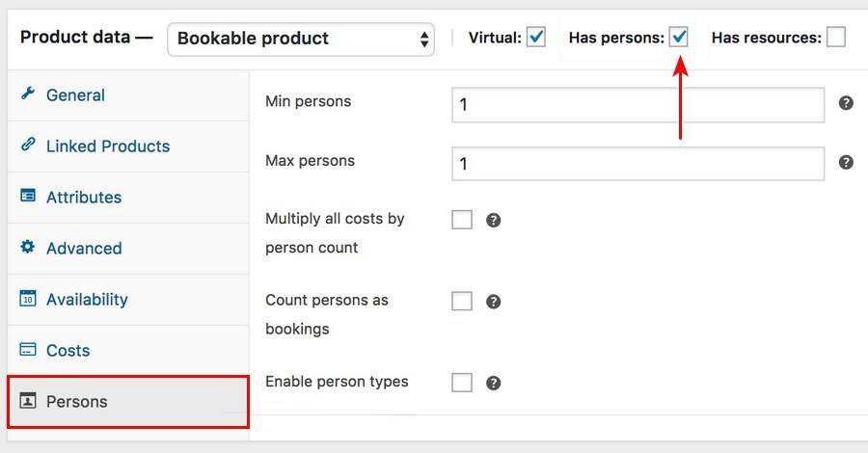Open the Linked Products tab
The width and height of the screenshot is (868, 453).
tap(107, 147)
